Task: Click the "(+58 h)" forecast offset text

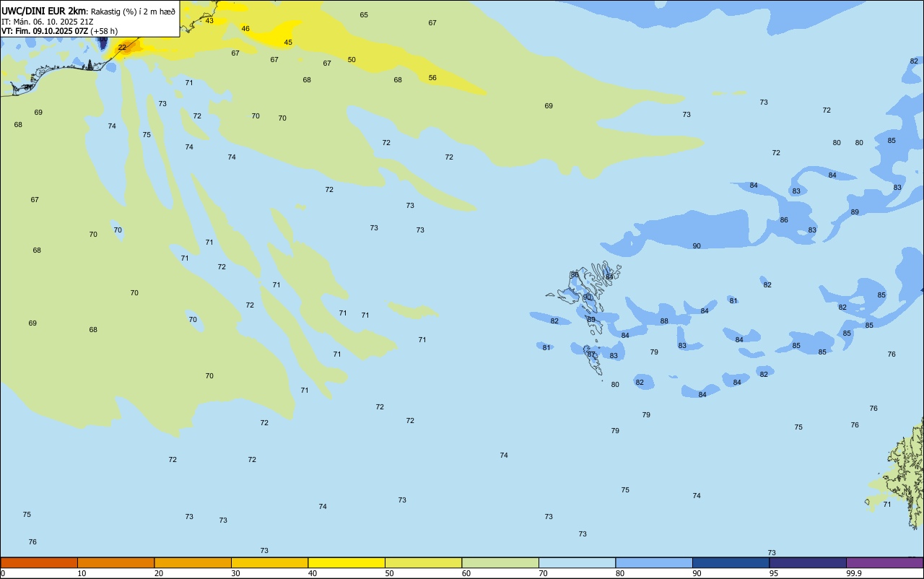Action: pyautogui.click(x=105, y=31)
